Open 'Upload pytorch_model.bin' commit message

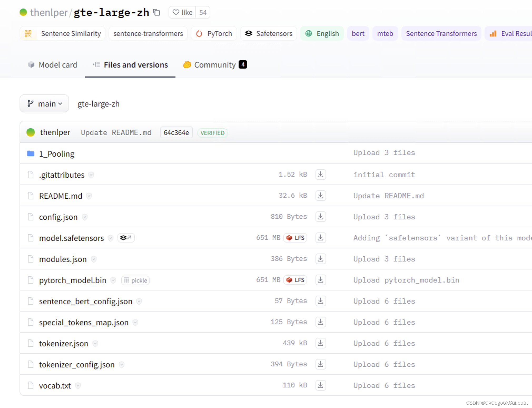pos(406,280)
